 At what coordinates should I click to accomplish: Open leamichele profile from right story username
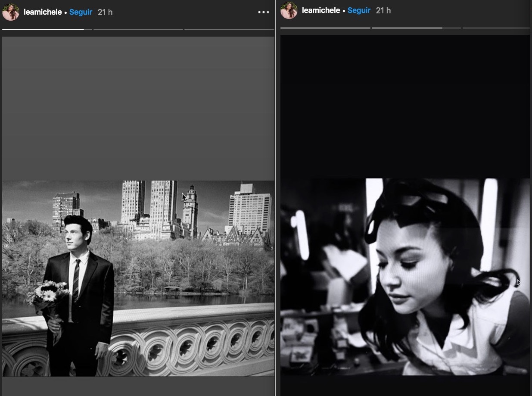321,10
